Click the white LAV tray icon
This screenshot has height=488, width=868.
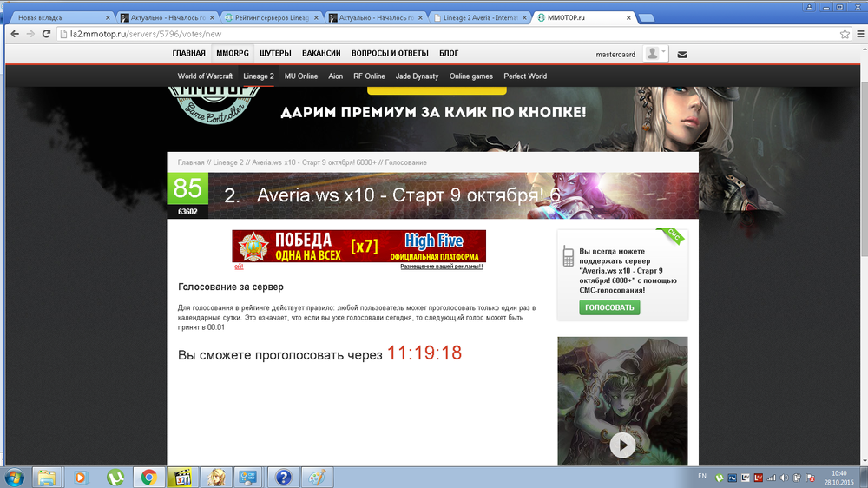coord(746,478)
